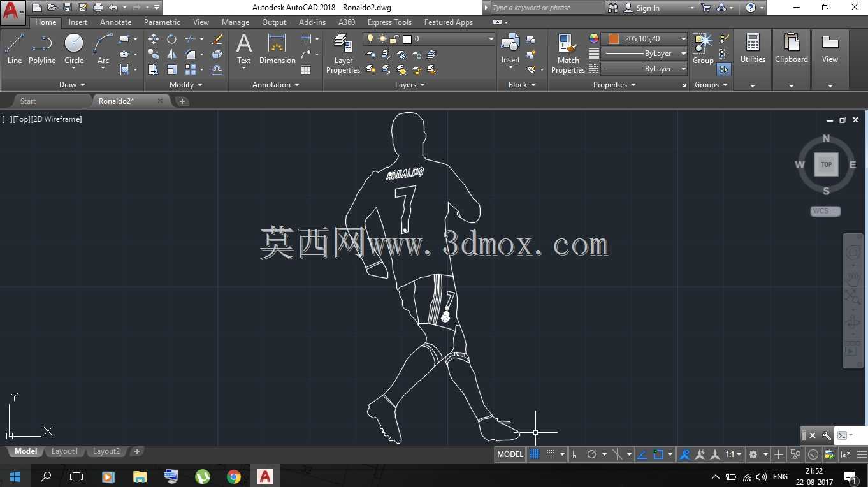Activate the Explode tool
This screenshot has height=487, width=868.
point(217,54)
